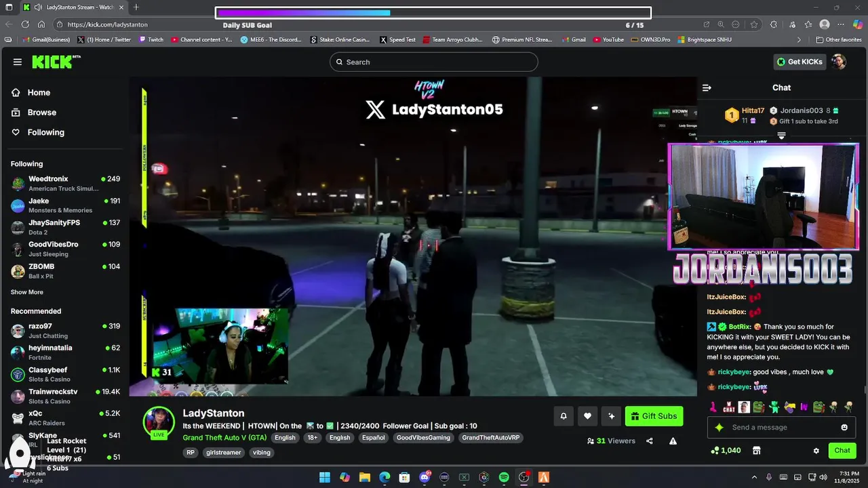Open recommended channel Trainwreckstv

tap(65, 396)
